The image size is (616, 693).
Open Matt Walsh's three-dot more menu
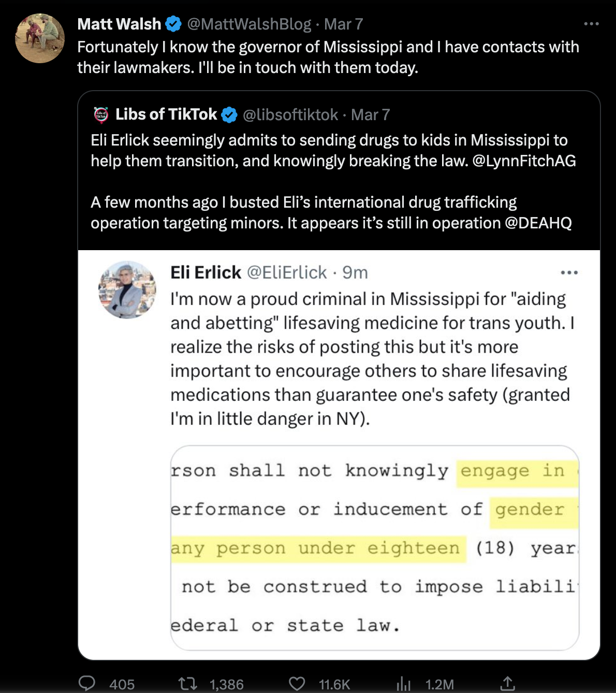pyautogui.click(x=591, y=24)
